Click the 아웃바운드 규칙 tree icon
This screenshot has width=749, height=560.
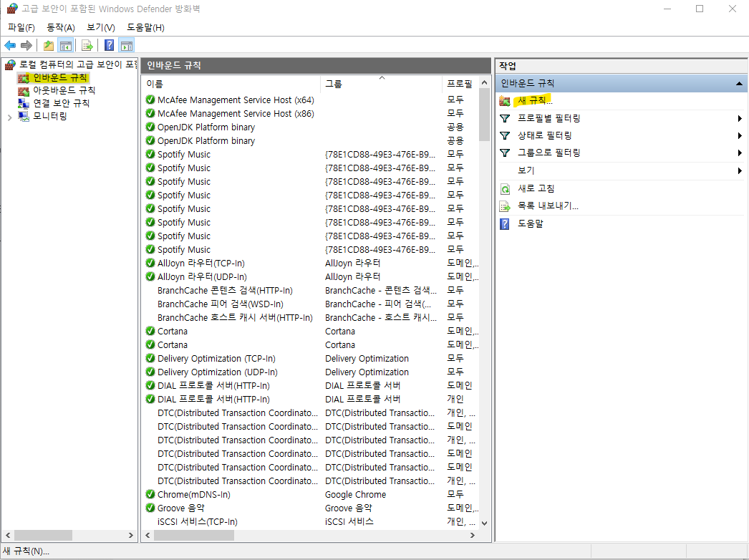coord(24,91)
